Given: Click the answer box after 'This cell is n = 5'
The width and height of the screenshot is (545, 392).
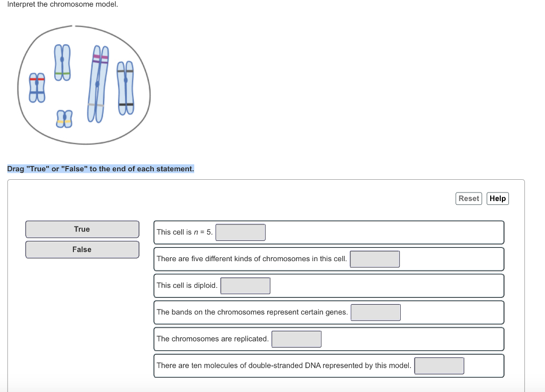Looking at the screenshot, I should click(x=241, y=232).
